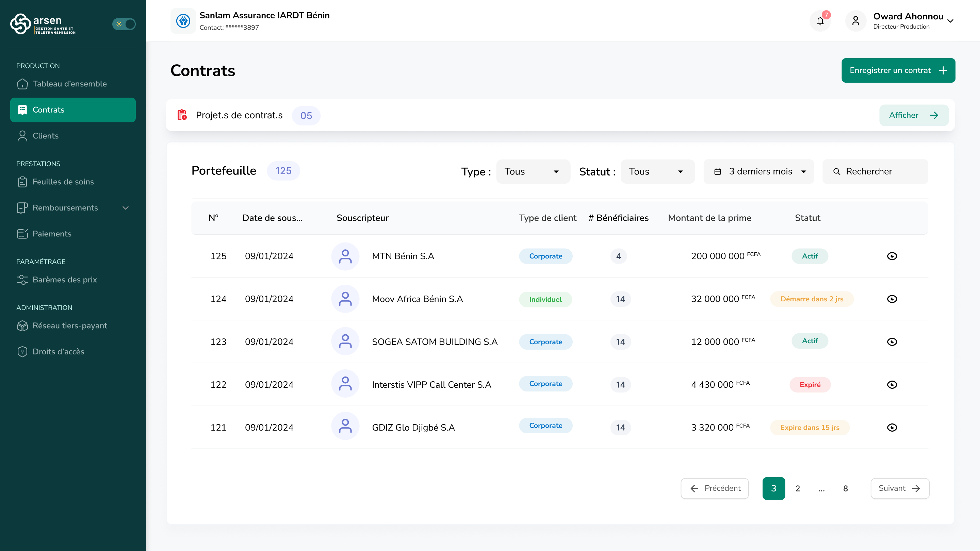The height and width of the screenshot is (551, 980).
Task: View contract 125 MTN Bénin eye icon
Action: coord(892,256)
